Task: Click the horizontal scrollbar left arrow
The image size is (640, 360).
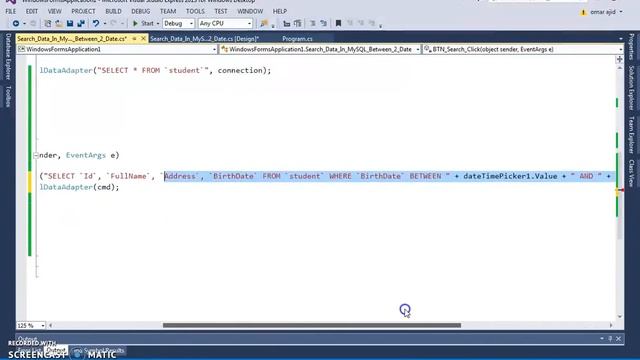Action: pos(51,325)
